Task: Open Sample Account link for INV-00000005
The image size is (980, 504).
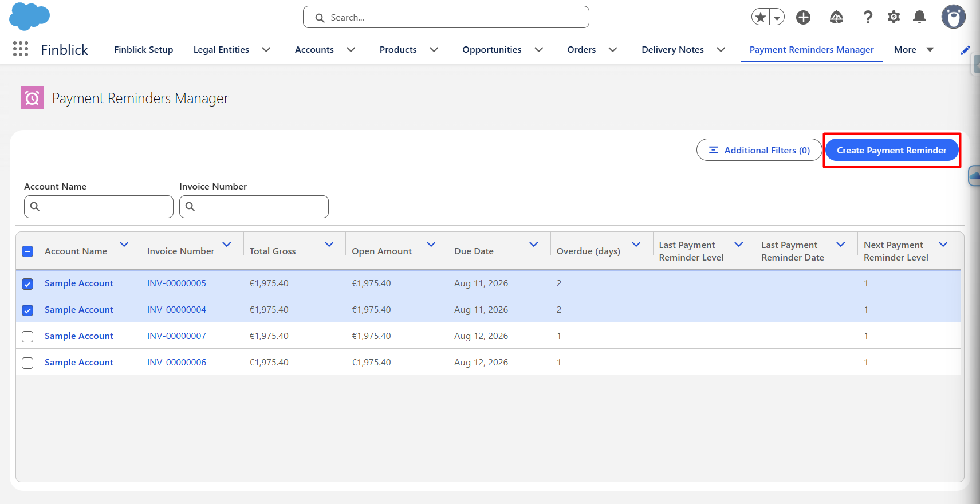Action: coord(79,283)
